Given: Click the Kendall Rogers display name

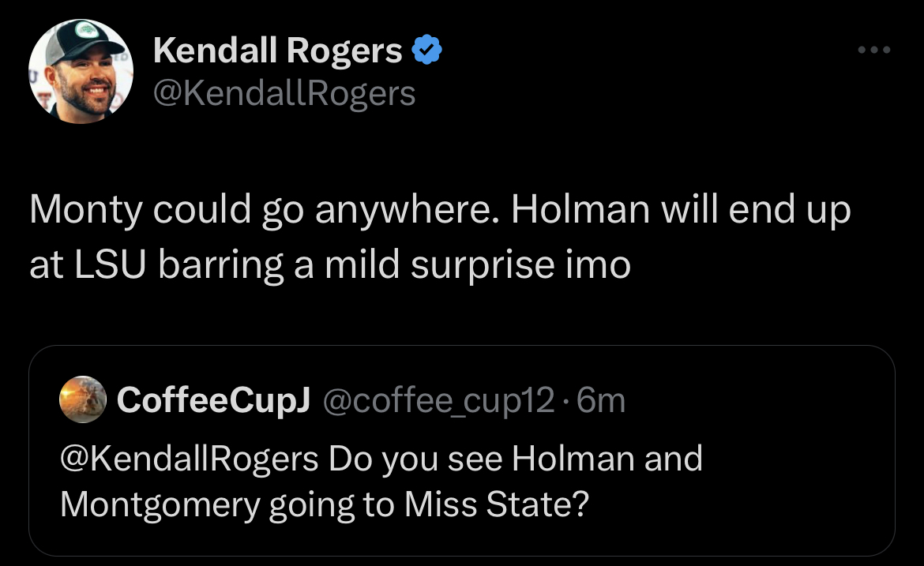Looking at the screenshot, I should tap(278, 51).
